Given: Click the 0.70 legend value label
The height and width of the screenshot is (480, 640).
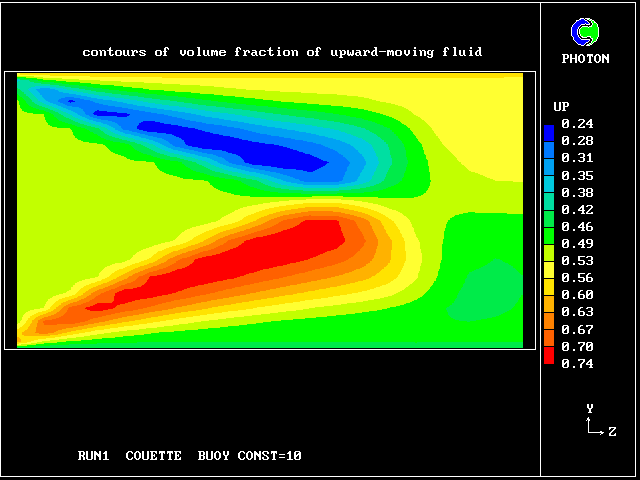Looking at the screenshot, I should (x=577, y=346).
